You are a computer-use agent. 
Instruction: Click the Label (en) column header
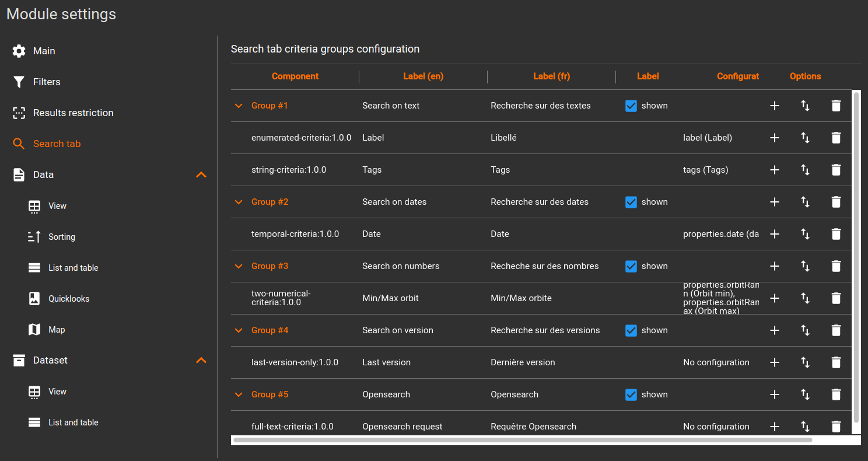click(423, 76)
